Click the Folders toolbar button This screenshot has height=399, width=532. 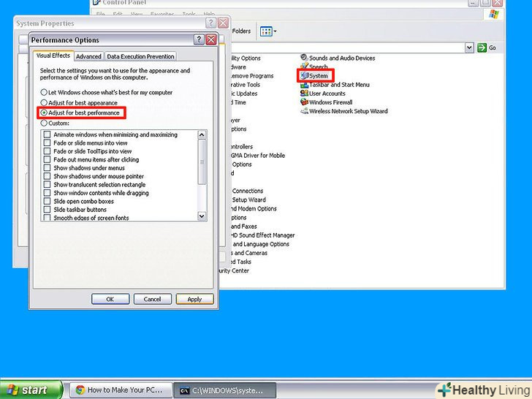click(x=241, y=31)
